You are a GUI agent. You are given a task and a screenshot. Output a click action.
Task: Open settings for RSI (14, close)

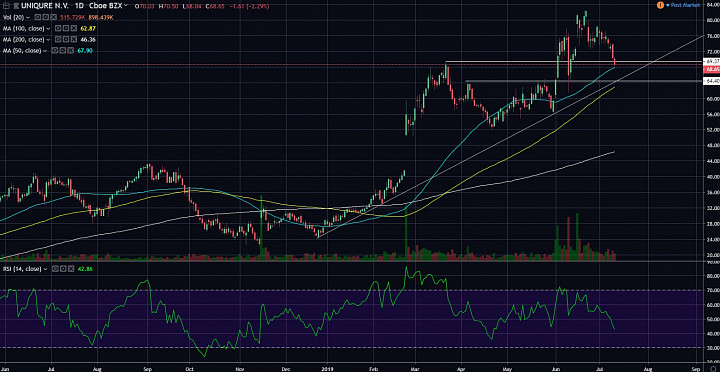point(63,269)
